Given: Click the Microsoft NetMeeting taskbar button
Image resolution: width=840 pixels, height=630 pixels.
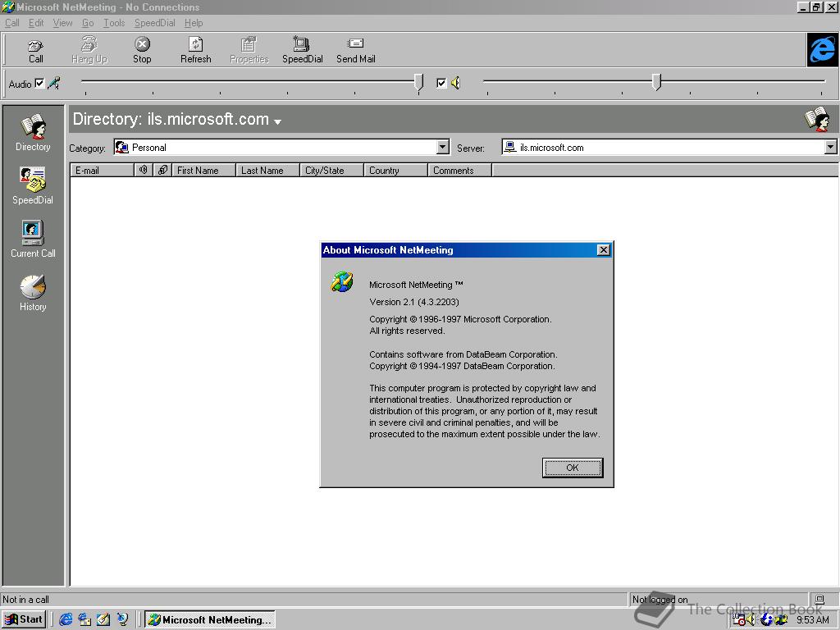Looking at the screenshot, I should point(210,619).
